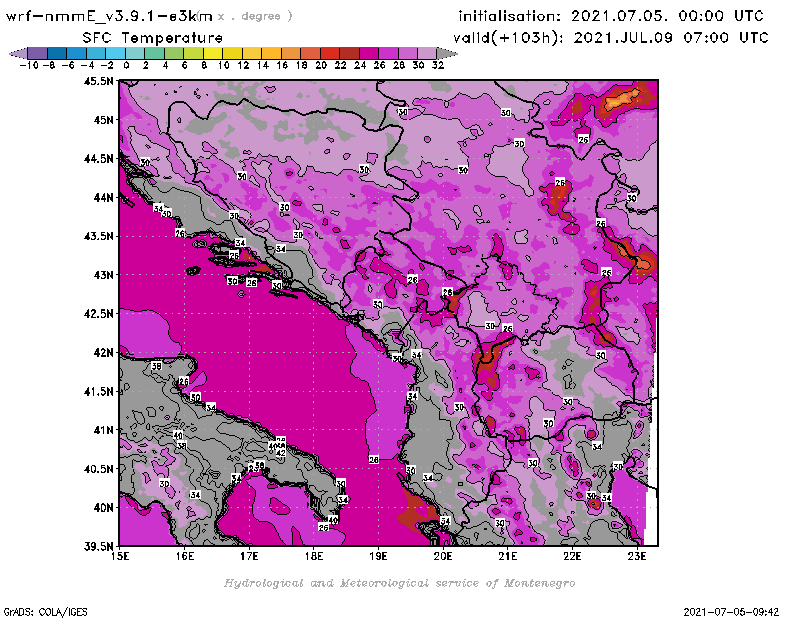The image size is (800, 618).
Task: Click the initialisation date 2021.07.05. 00:00 UTC
Action: tap(667, 16)
